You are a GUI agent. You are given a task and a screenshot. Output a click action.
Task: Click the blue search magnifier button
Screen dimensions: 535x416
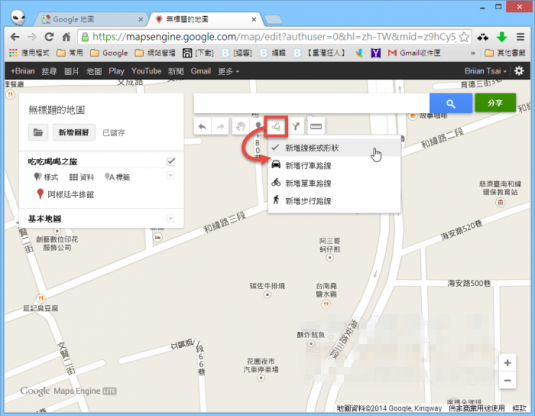451,103
